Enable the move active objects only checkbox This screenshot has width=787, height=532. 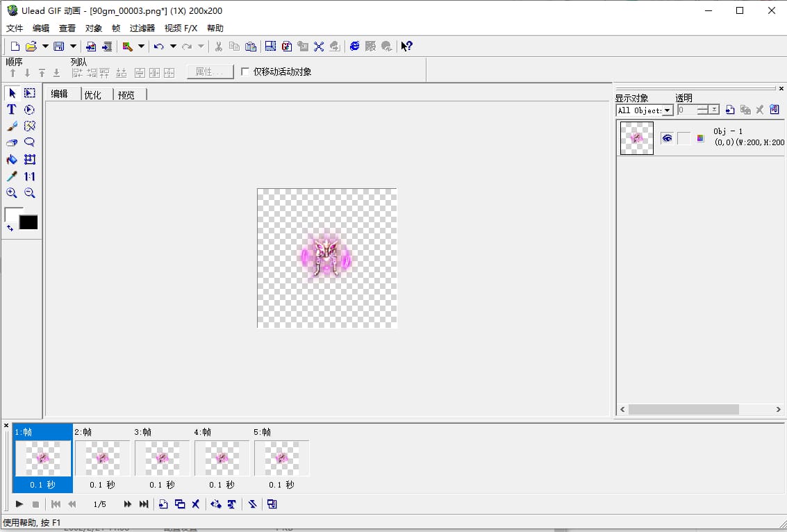tap(245, 72)
